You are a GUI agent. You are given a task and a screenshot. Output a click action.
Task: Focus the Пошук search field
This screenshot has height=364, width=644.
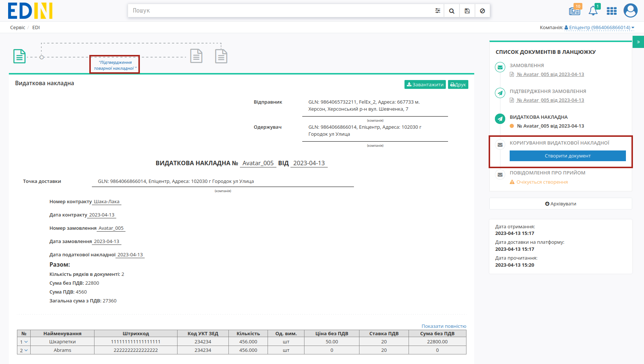[280, 11]
